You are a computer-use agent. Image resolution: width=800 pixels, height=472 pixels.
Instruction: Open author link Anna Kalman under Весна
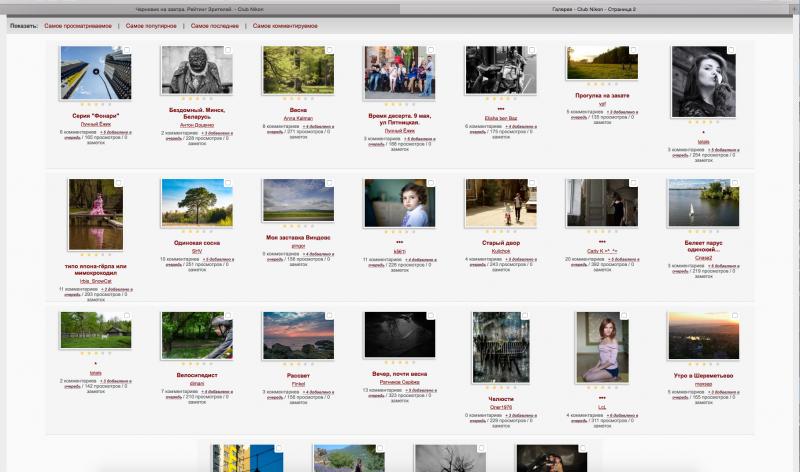[298, 118]
